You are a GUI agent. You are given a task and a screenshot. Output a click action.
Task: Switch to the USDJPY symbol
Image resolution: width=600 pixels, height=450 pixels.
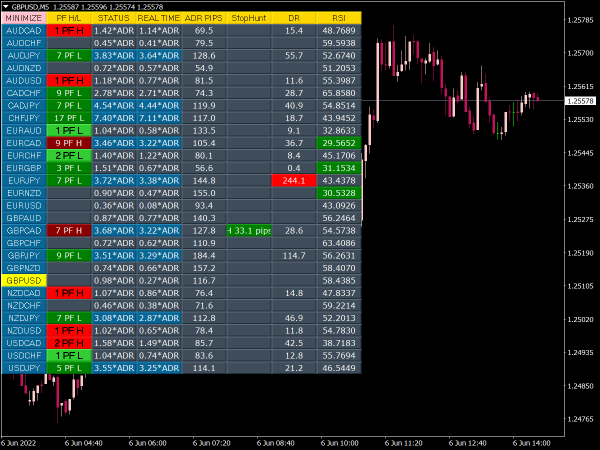coord(24,368)
